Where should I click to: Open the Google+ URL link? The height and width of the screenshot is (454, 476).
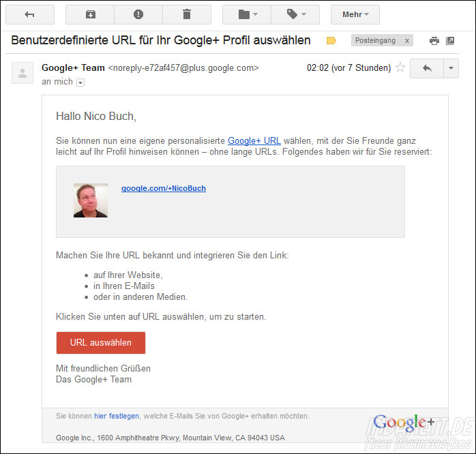click(x=254, y=141)
